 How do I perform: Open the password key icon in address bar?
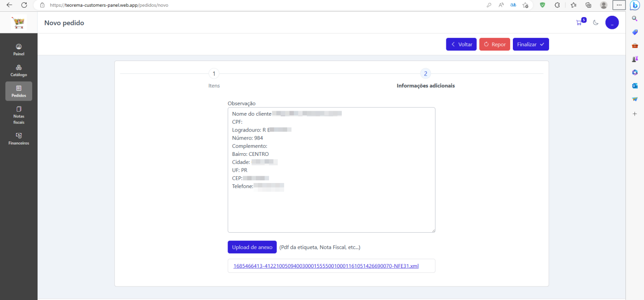click(x=489, y=5)
